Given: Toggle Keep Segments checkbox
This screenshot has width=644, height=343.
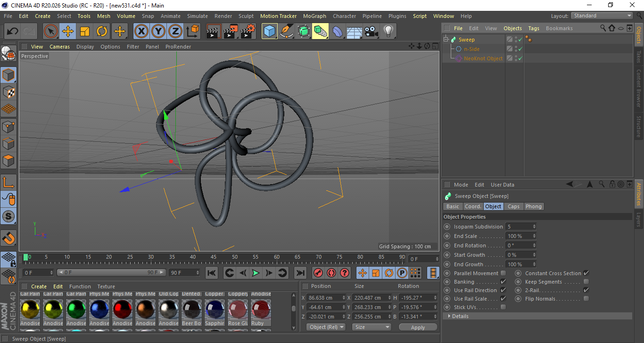Looking at the screenshot, I should (586, 282).
